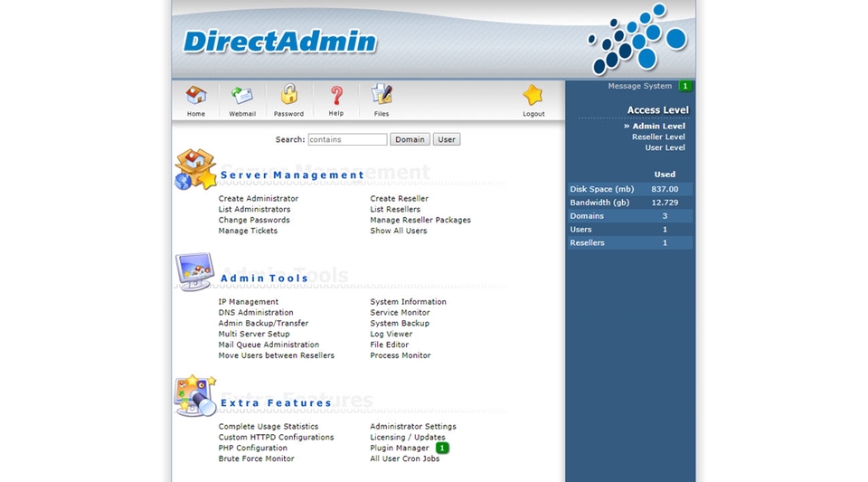This screenshot has width=868, height=482.
Task: Click the Resellers usage row label
Action: tap(587, 242)
